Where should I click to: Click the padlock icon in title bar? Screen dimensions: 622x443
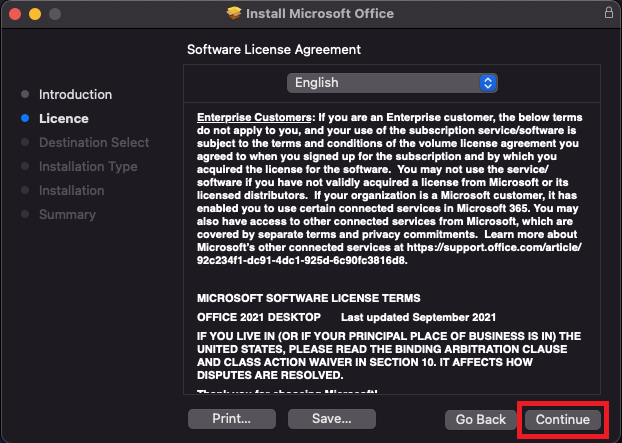click(609, 13)
